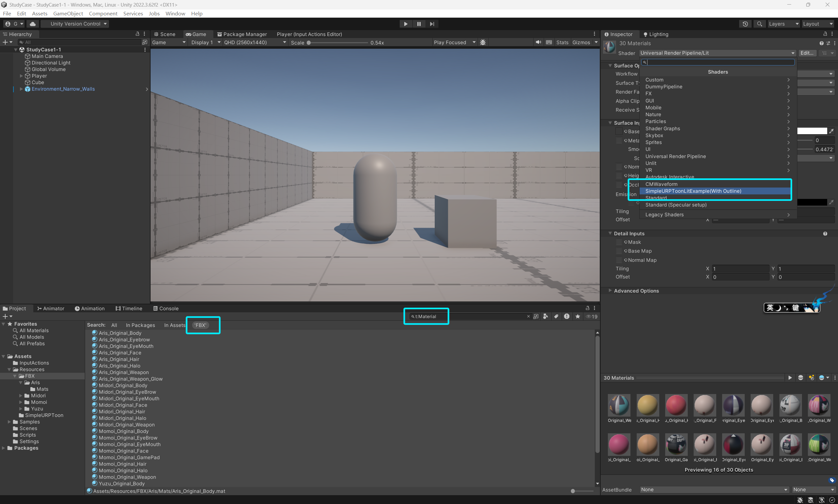The width and height of the screenshot is (838, 504).
Task: Select the 'FBX' search scope button
Action: click(x=200, y=325)
